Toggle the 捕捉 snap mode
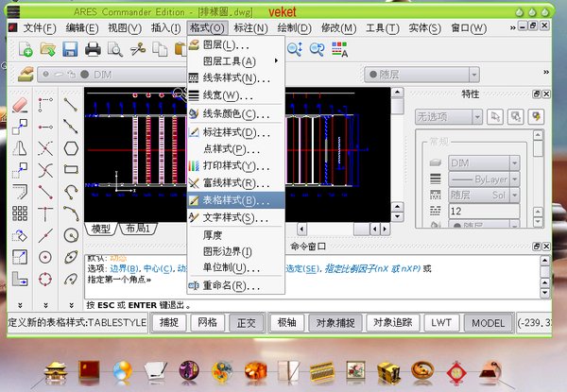The width and height of the screenshot is (567, 392). 169,322
